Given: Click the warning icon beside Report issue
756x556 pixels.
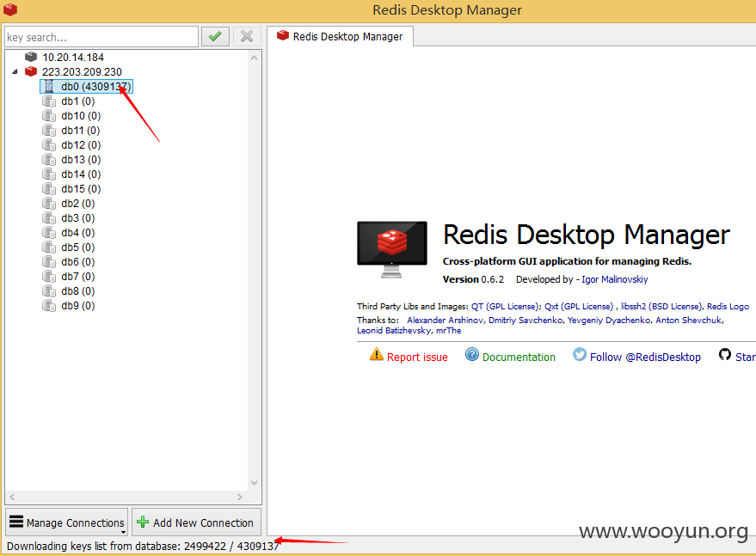Looking at the screenshot, I should (x=376, y=355).
